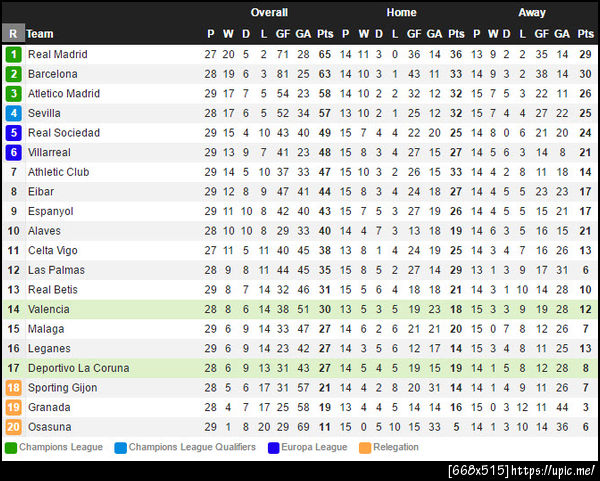Viewport: 600px width, 481px height.
Task: Click Osasuna's orange rank 20 badge
Action: 13,427
